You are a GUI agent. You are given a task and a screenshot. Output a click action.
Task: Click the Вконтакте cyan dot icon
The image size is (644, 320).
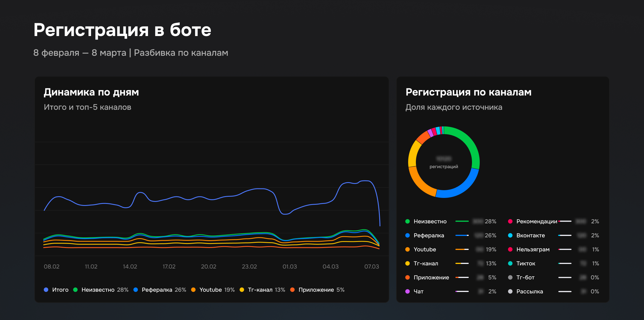tap(510, 235)
